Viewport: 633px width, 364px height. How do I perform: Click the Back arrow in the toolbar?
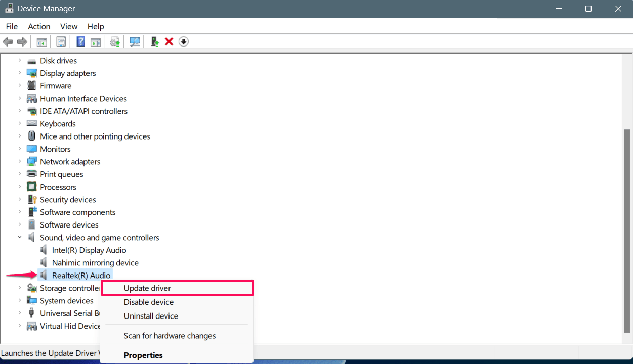pyautogui.click(x=8, y=41)
